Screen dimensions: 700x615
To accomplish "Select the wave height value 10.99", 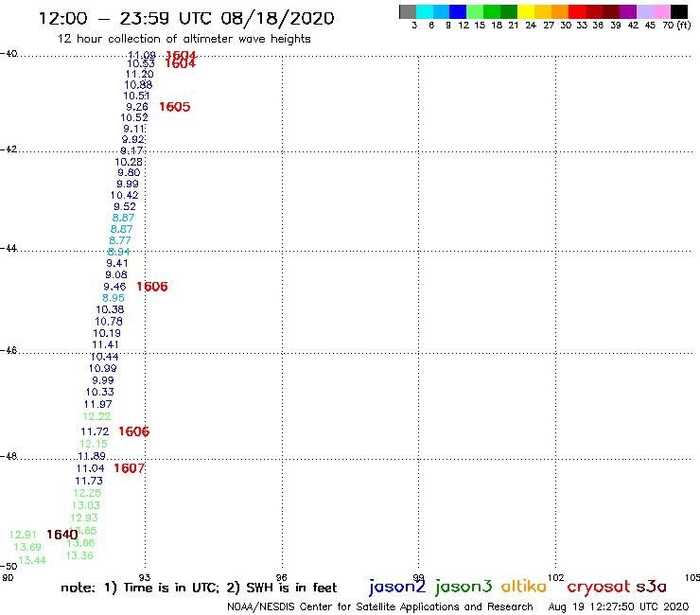I will click(x=102, y=368).
